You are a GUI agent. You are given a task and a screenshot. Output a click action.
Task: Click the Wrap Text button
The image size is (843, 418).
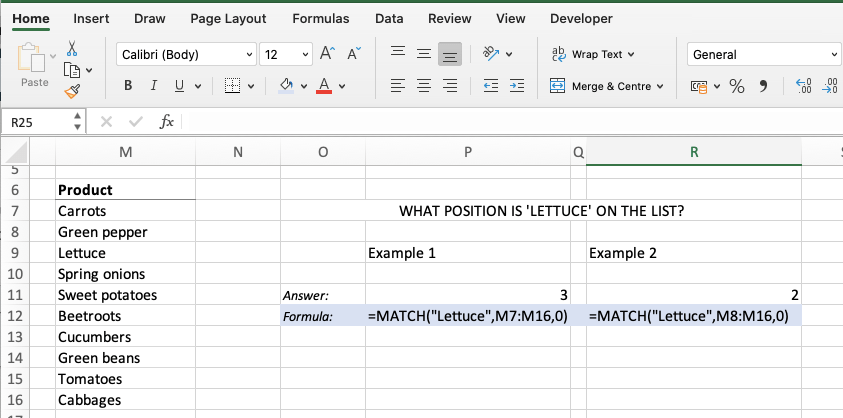593,54
